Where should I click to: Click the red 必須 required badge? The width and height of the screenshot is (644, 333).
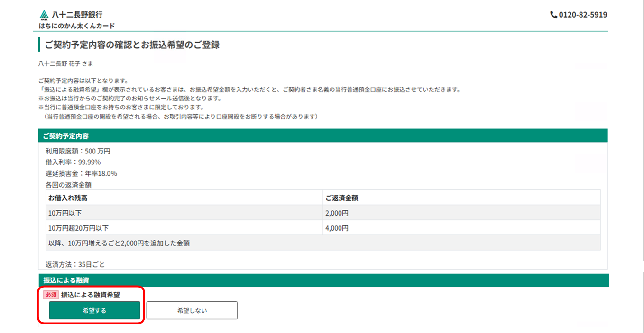[51, 295]
